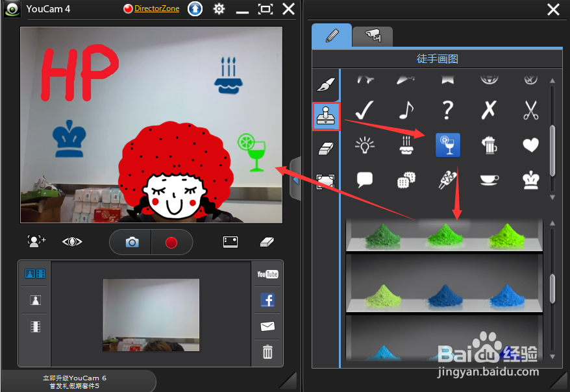Pick the question mark stamp
This screenshot has height=392, width=570.
(448, 110)
